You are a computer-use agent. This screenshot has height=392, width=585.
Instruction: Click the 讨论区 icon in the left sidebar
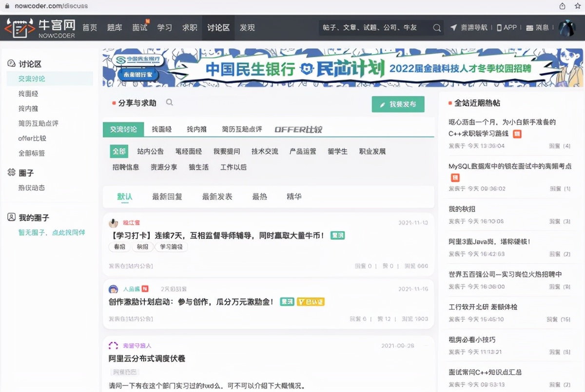tap(12, 64)
